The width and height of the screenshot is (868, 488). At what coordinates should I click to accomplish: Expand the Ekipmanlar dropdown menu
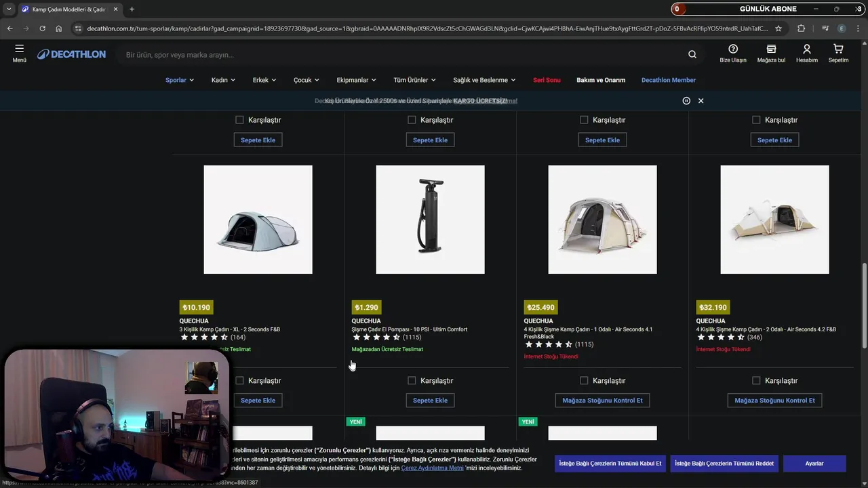coord(356,80)
